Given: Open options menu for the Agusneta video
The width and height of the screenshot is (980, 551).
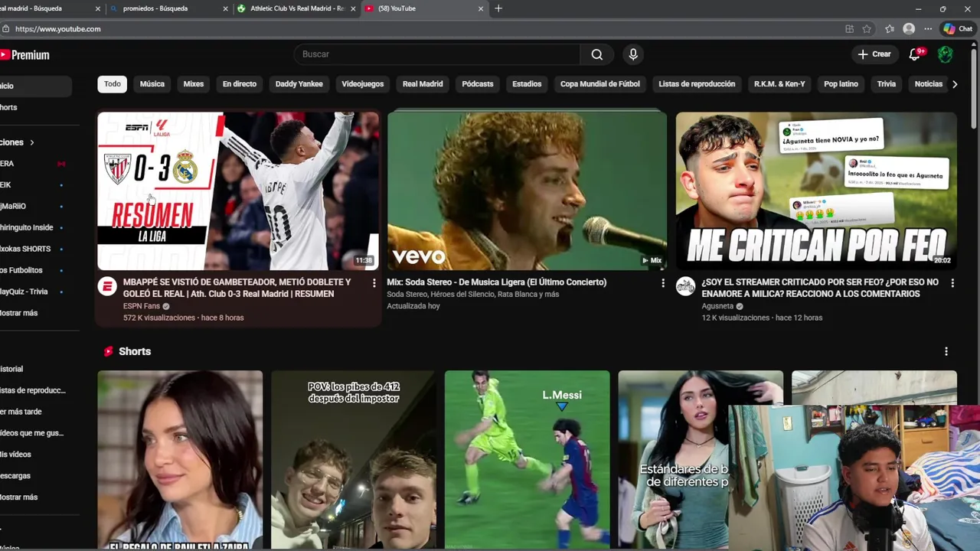Looking at the screenshot, I should click(952, 283).
